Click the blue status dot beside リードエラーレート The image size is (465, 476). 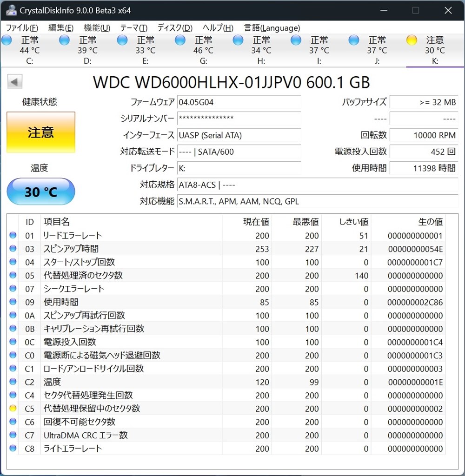[x=13, y=235]
